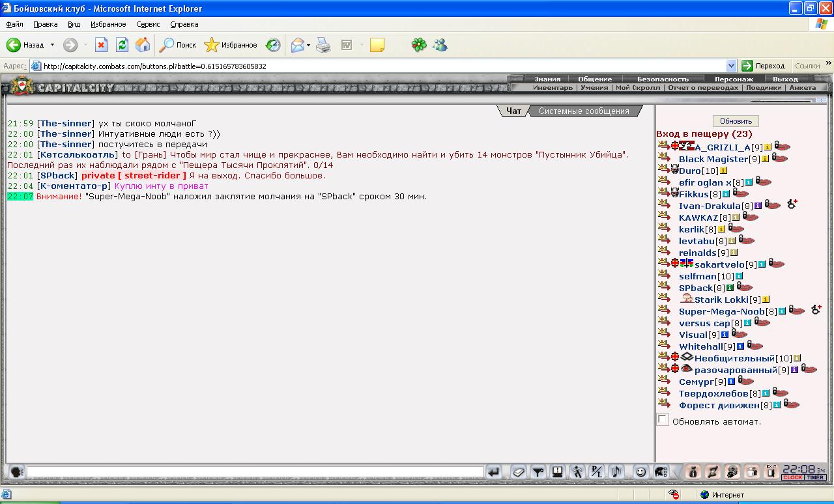The image size is (834, 504).
Task: Open the Правка menu
Action: (45, 24)
